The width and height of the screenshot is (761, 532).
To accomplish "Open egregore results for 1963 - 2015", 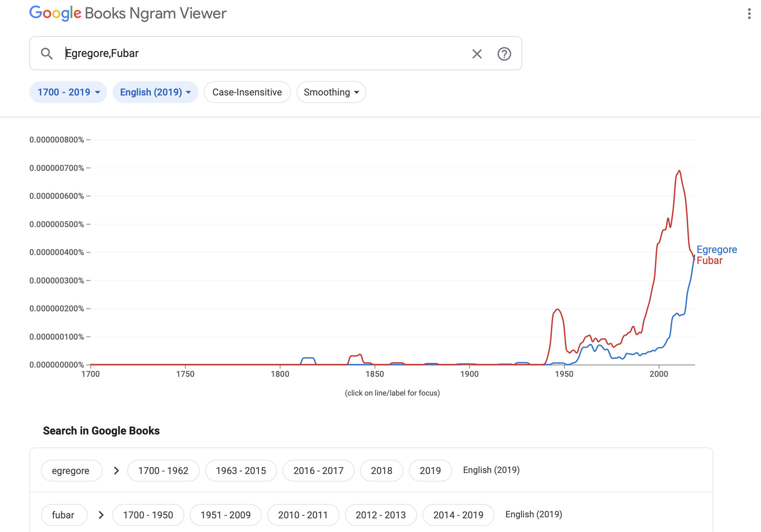I will pos(241,471).
